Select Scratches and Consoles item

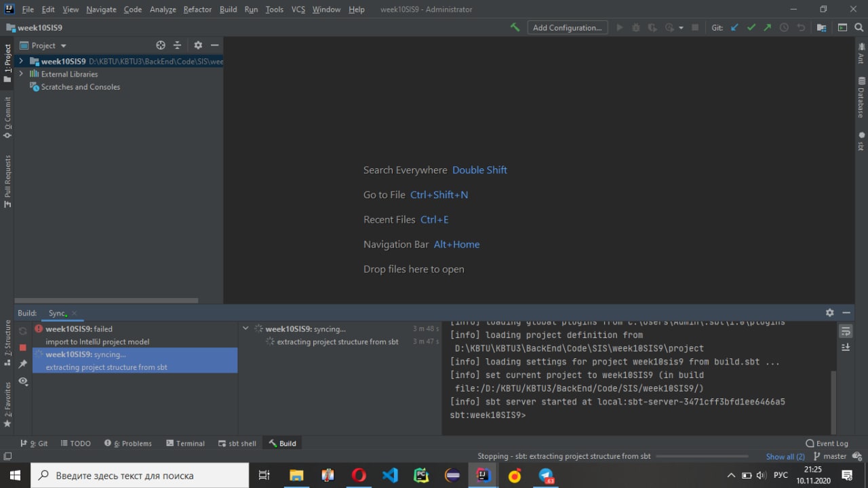(x=80, y=87)
